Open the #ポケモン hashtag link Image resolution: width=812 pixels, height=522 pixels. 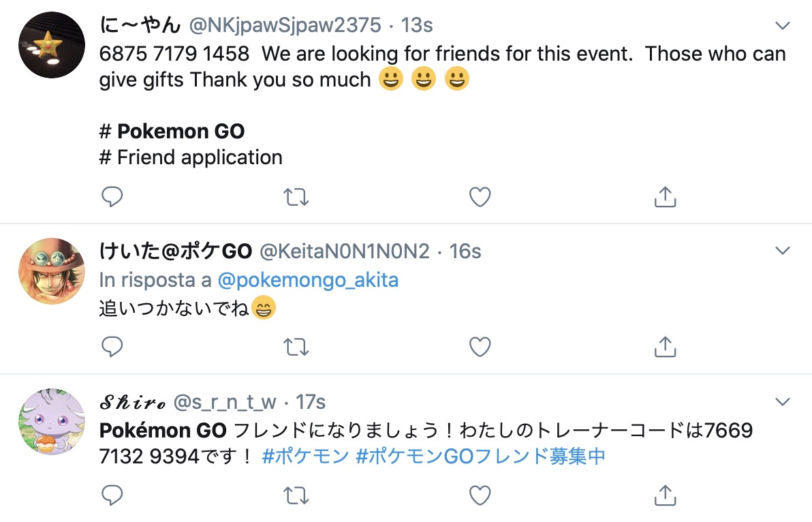[x=306, y=456]
